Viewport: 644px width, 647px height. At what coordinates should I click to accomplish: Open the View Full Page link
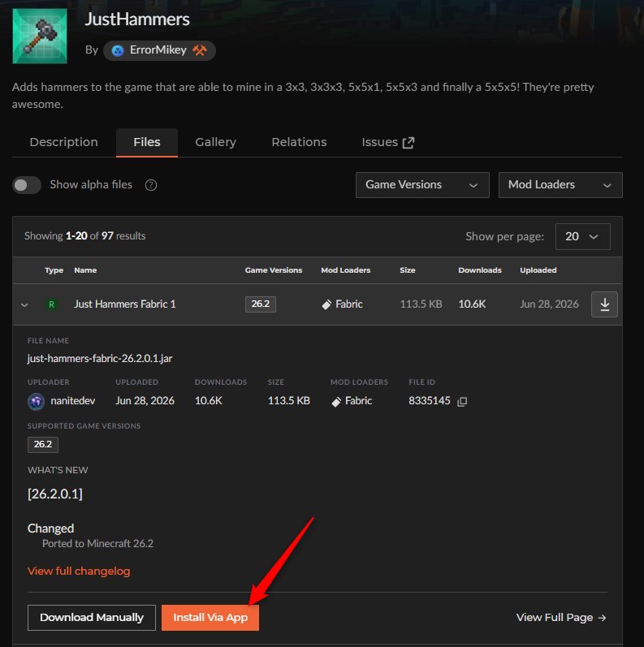561,618
